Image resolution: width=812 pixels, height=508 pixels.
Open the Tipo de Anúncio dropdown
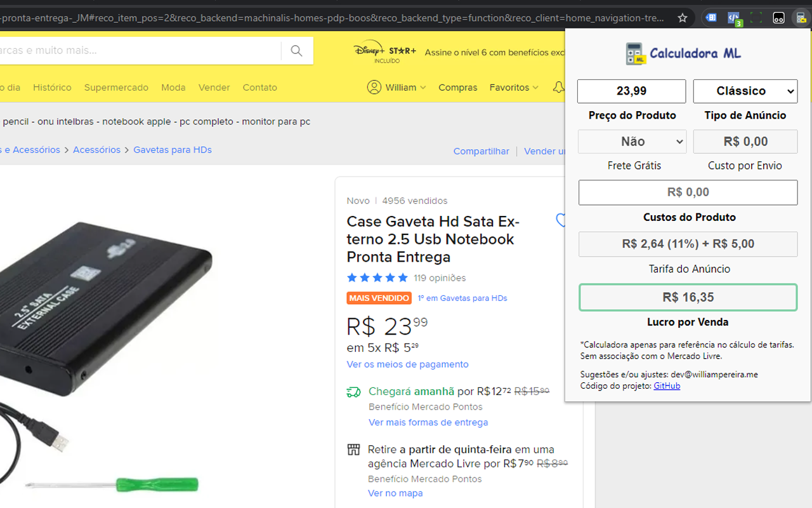[x=745, y=91]
